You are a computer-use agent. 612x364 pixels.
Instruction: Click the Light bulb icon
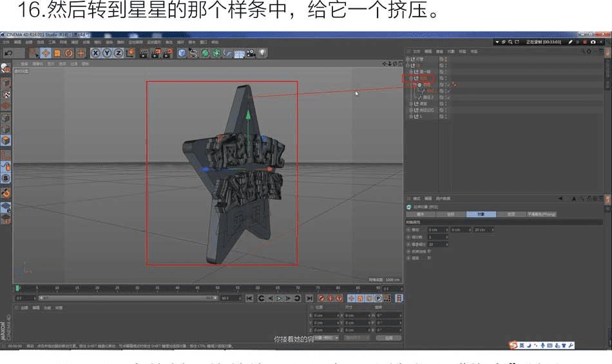point(262,53)
